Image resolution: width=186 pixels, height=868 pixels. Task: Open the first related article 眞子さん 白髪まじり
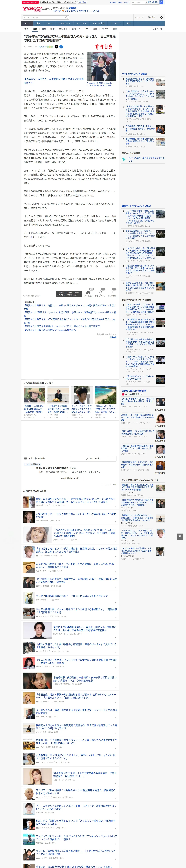70,307
